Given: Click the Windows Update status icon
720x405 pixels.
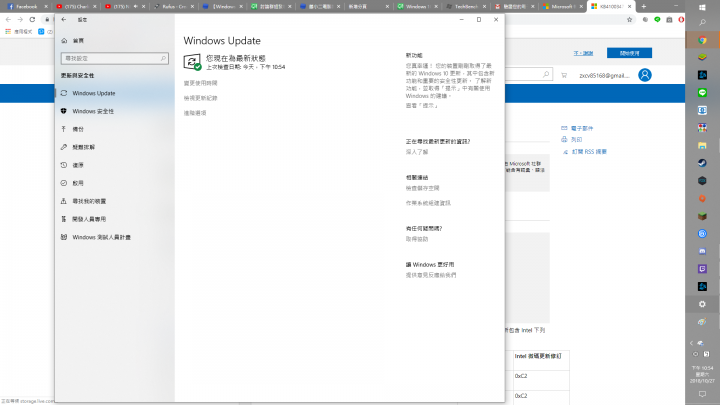Looking at the screenshot, I should pos(192,62).
